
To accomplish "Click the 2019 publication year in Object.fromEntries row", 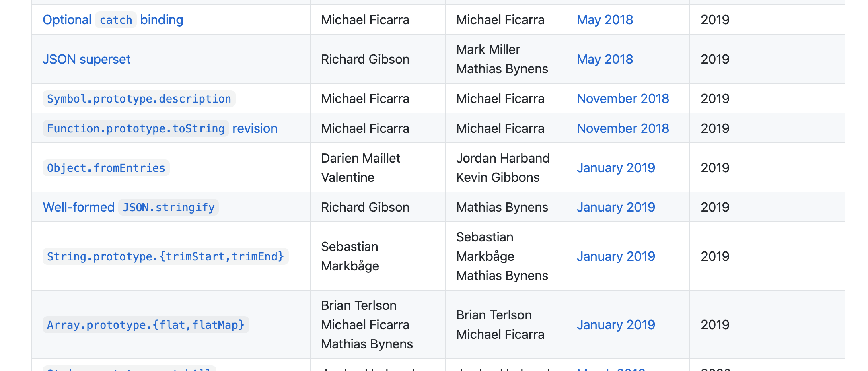I will coord(715,168).
